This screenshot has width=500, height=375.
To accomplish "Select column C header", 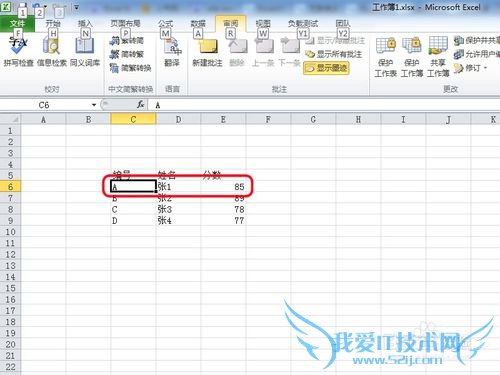I will pos(133,119).
